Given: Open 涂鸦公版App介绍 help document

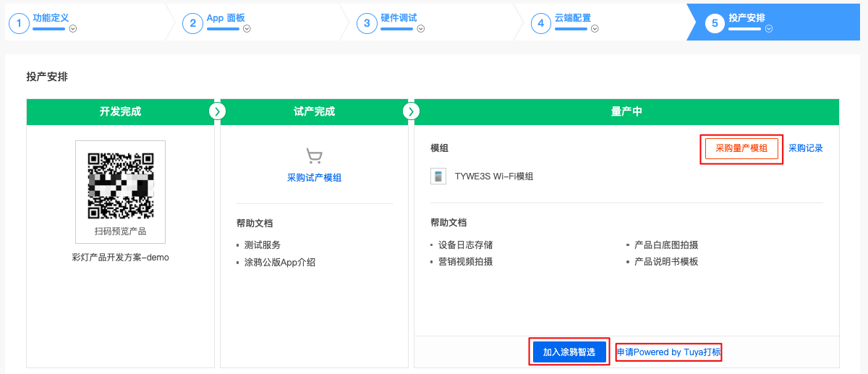Looking at the screenshot, I should [x=280, y=263].
